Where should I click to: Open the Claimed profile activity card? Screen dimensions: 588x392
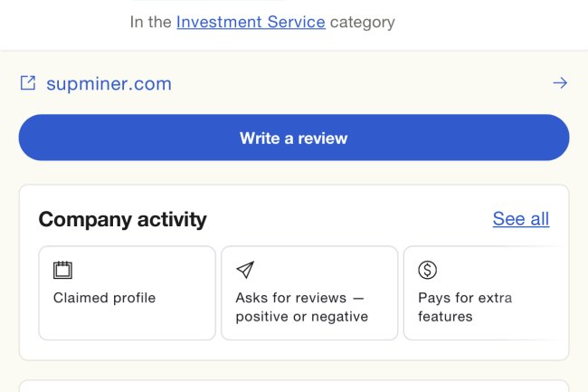(127, 292)
